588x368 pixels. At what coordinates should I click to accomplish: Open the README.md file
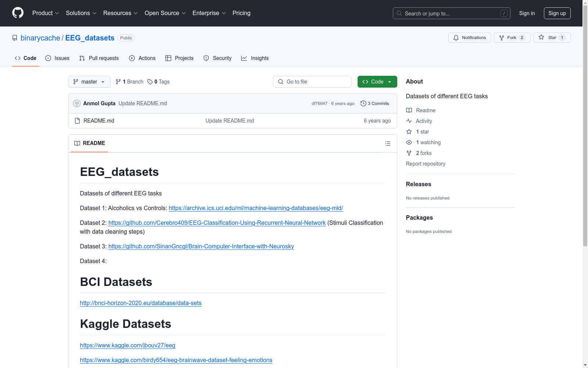[x=99, y=121]
